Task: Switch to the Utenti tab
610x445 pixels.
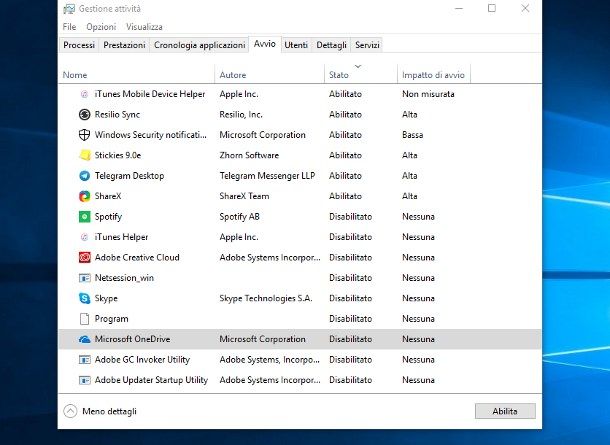Action: (296, 45)
